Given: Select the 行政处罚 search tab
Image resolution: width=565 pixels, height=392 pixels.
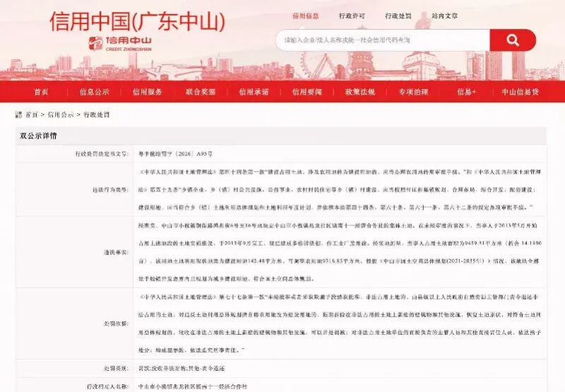Looking at the screenshot, I should click(398, 16).
